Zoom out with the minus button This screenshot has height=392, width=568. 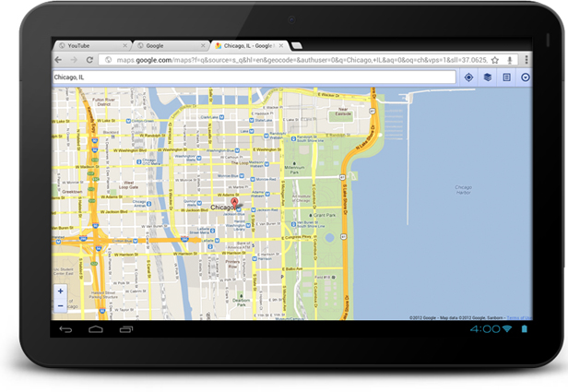[61, 306]
